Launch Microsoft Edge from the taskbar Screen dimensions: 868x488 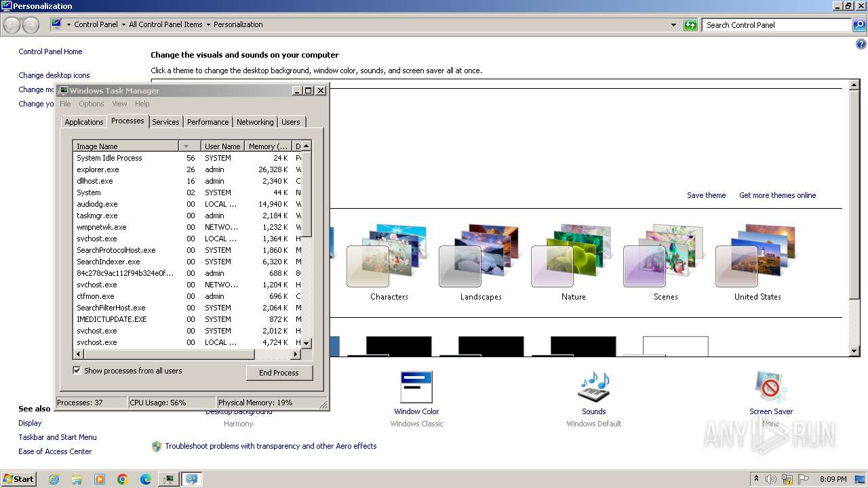146,479
